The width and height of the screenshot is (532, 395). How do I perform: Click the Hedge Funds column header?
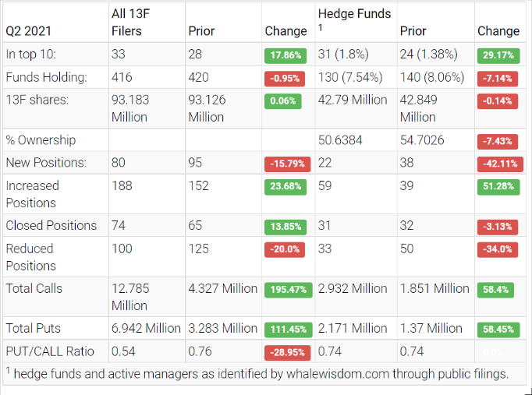click(355, 13)
